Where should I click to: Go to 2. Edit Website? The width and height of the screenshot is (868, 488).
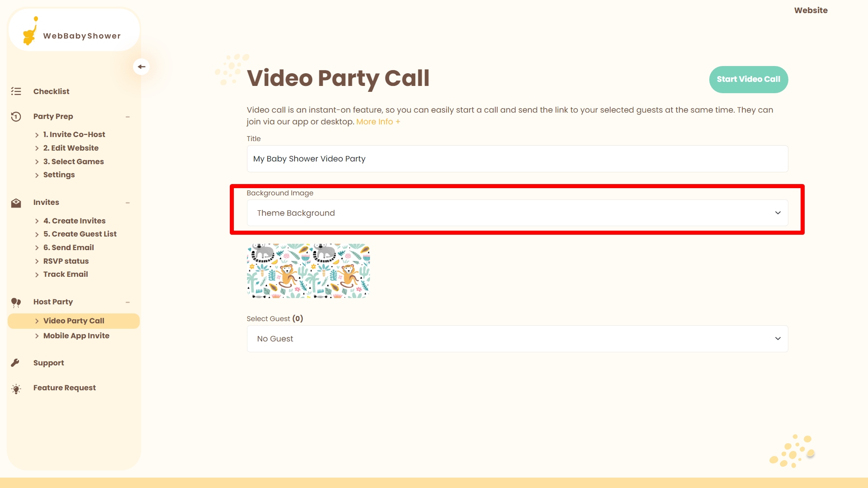tap(71, 148)
